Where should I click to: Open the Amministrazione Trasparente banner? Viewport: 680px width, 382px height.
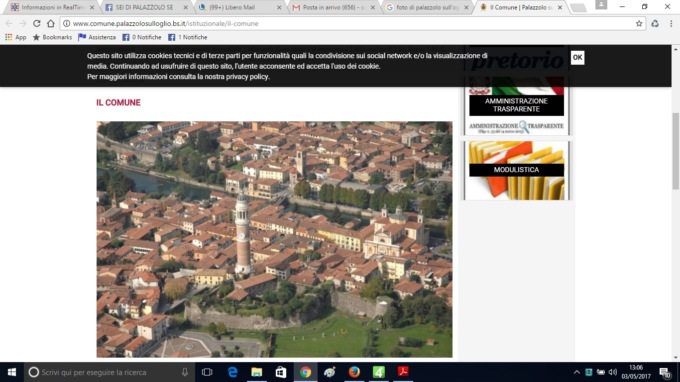(x=516, y=105)
